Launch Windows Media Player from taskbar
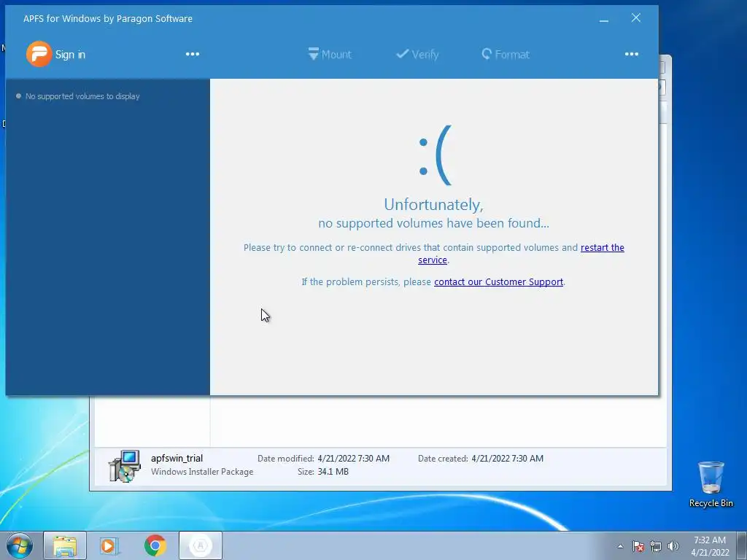 click(109, 545)
